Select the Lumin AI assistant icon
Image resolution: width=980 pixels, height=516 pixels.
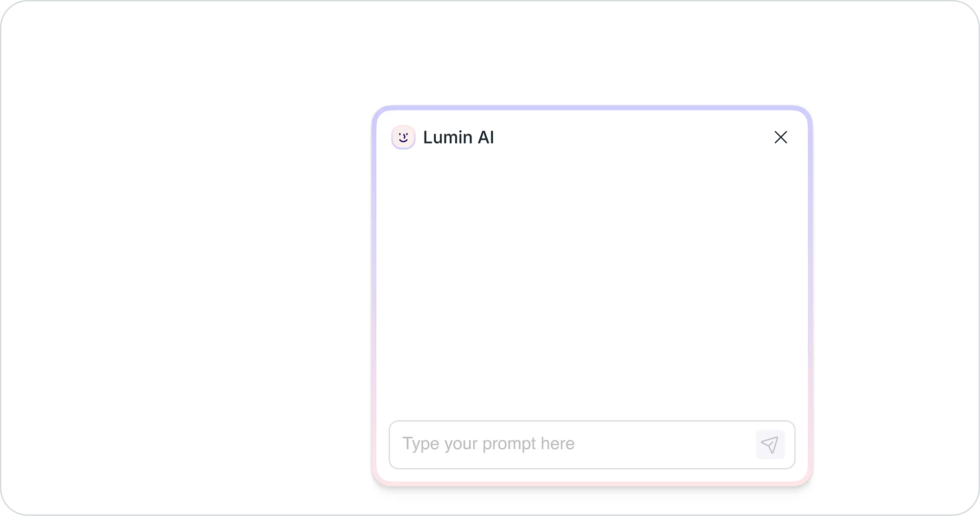403,137
